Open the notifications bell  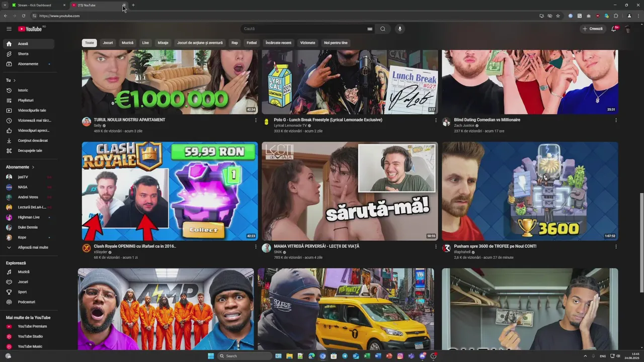click(x=614, y=29)
